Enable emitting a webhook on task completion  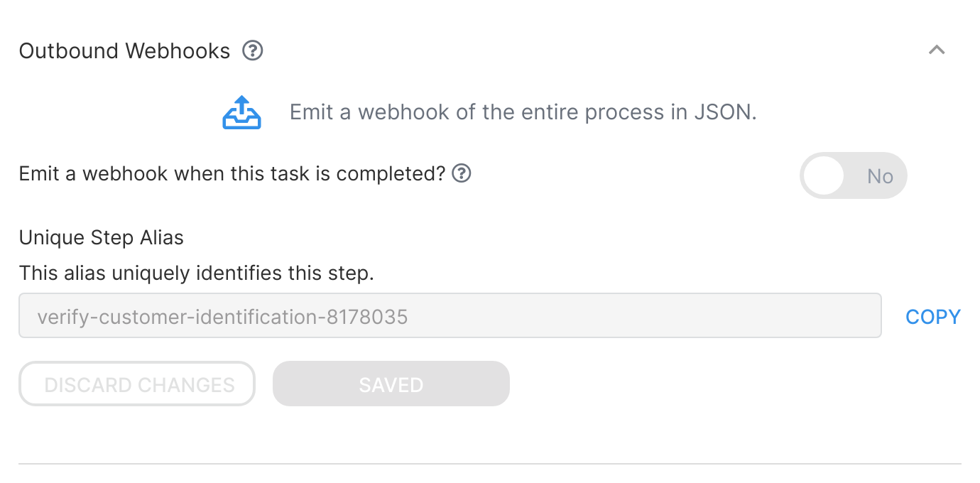[853, 175]
